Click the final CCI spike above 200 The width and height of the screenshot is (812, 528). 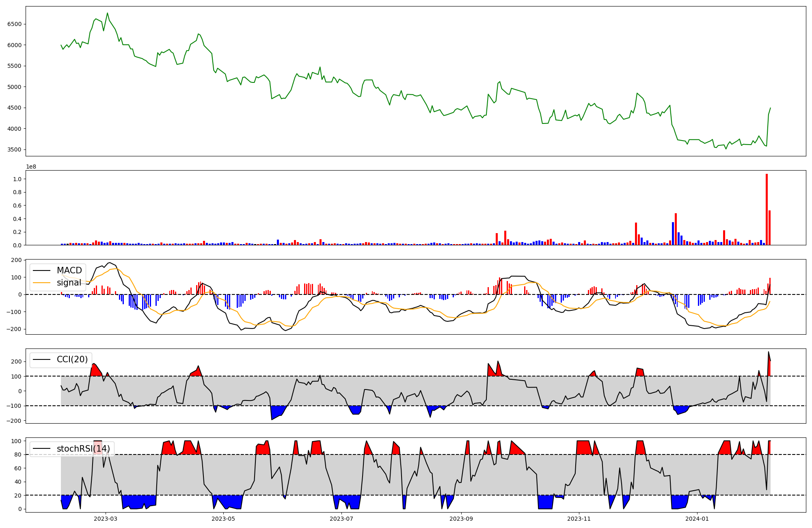pos(768,353)
